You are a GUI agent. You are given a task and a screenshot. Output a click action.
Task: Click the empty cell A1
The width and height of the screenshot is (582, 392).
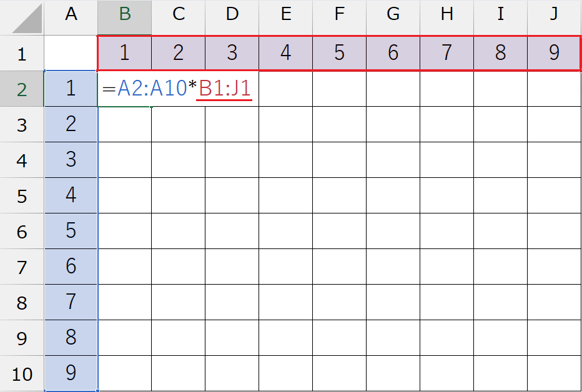point(71,53)
